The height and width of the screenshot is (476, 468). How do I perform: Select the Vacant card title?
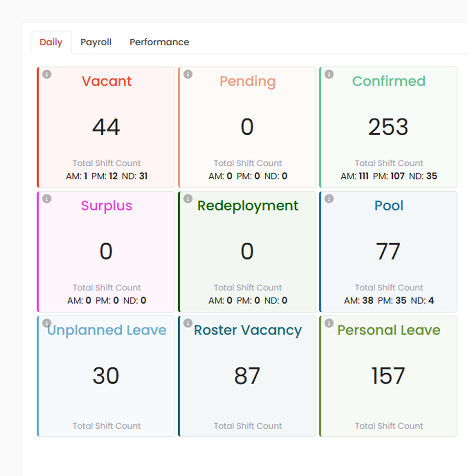click(107, 81)
